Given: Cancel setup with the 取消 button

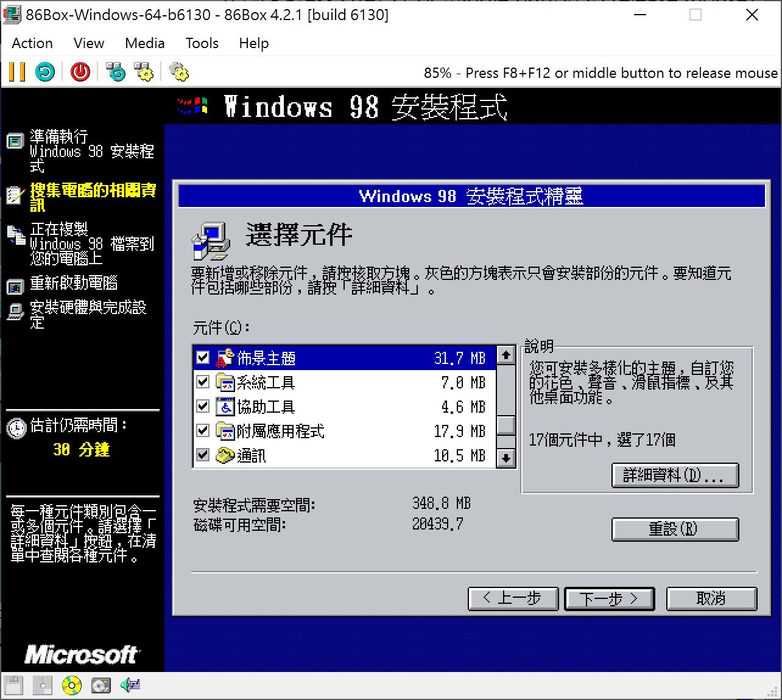Looking at the screenshot, I should tap(711, 598).
